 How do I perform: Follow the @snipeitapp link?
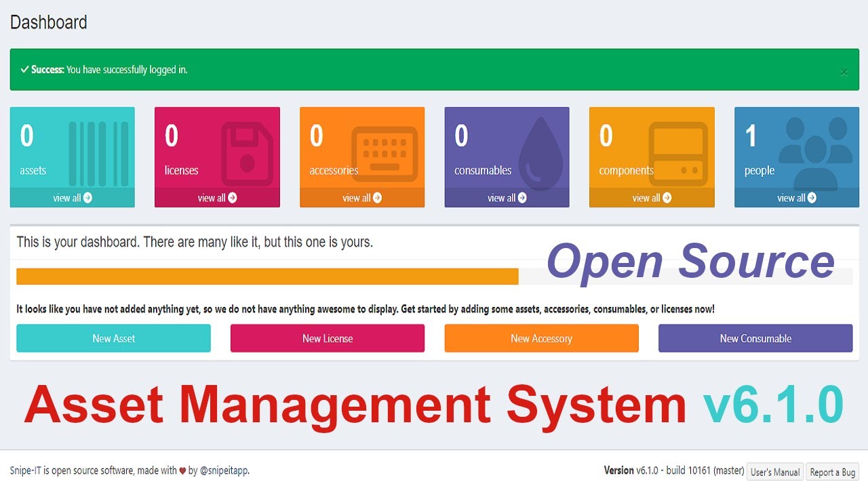[x=224, y=470]
